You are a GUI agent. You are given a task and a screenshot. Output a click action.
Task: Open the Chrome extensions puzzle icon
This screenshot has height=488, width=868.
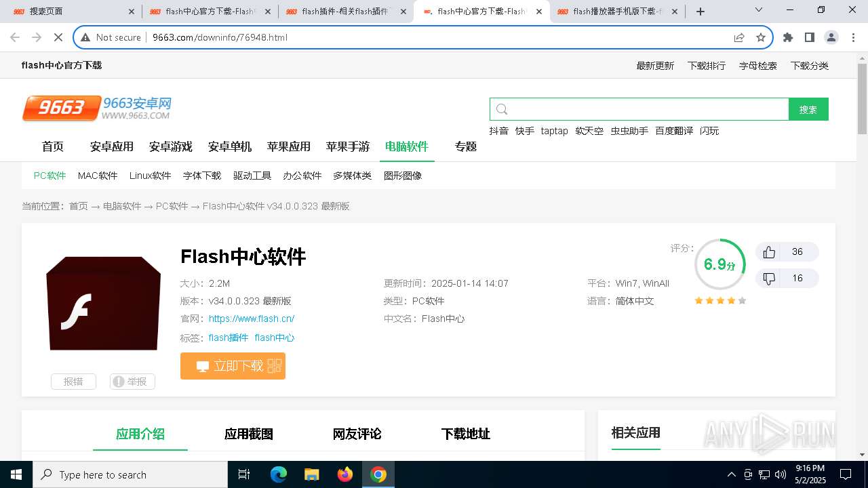tap(788, 37)
